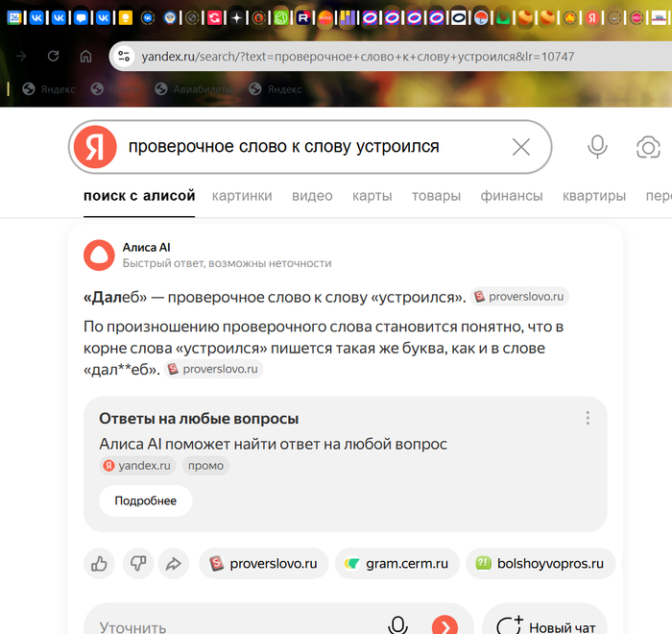Open the browser home page
Screen dimensions: 672x634
tap(85, 56)
